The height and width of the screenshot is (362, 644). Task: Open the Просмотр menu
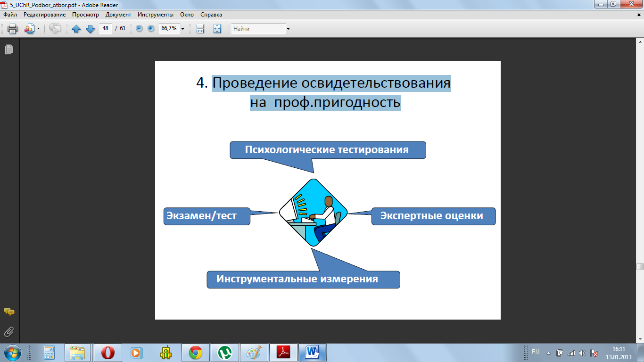85,15
